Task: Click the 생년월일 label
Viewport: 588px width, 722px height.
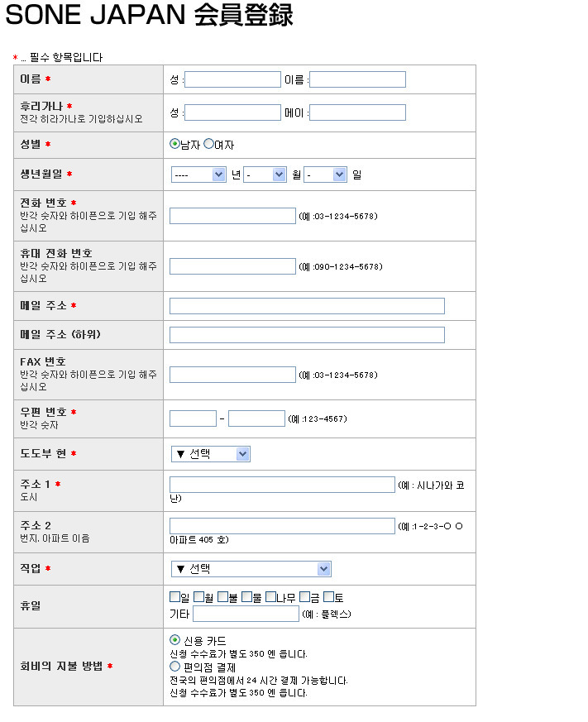Action: pos(41,174)
